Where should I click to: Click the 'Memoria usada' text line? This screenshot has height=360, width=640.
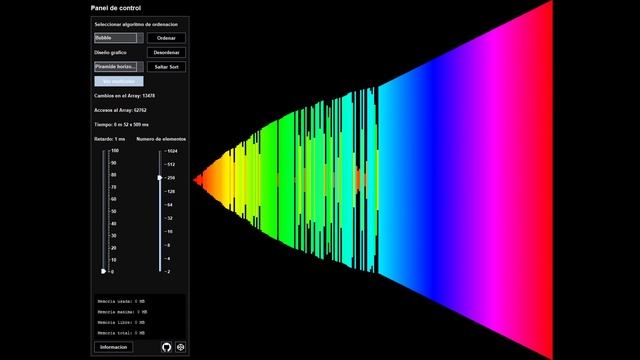[121, 302]
